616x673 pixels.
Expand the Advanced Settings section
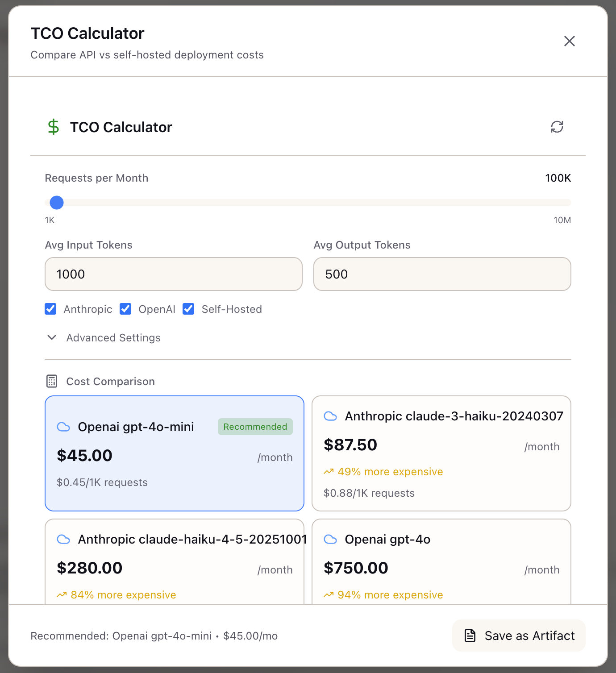click(113, 338)
